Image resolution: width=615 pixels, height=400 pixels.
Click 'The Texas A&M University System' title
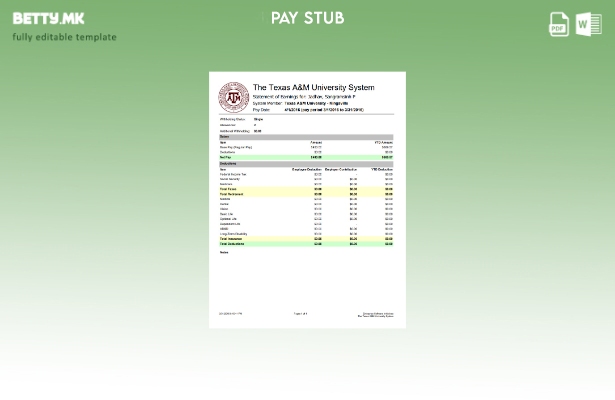313,88
